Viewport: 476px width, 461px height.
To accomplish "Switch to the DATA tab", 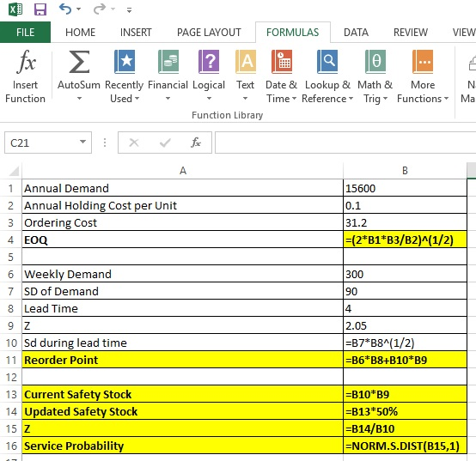I will click(356, 32).
